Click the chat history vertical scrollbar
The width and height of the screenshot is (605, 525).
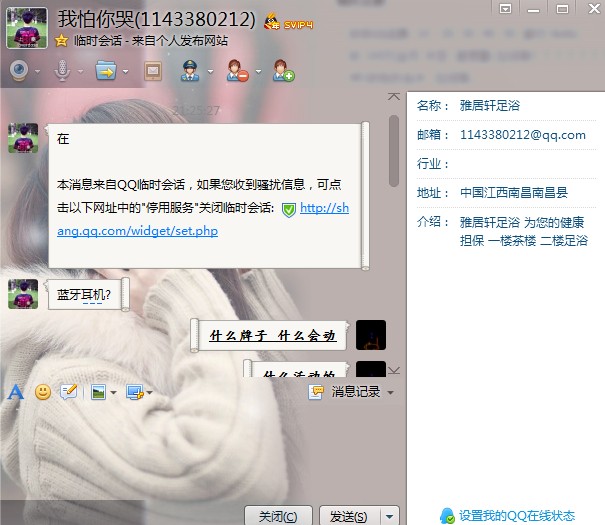coord(394,150)
